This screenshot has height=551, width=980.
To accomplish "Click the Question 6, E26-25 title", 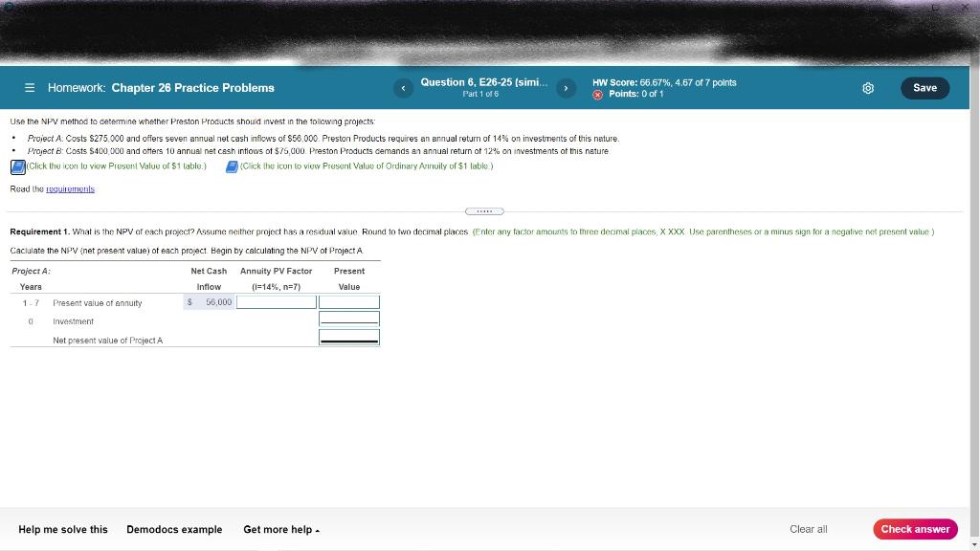I will [x=483, y=82].
